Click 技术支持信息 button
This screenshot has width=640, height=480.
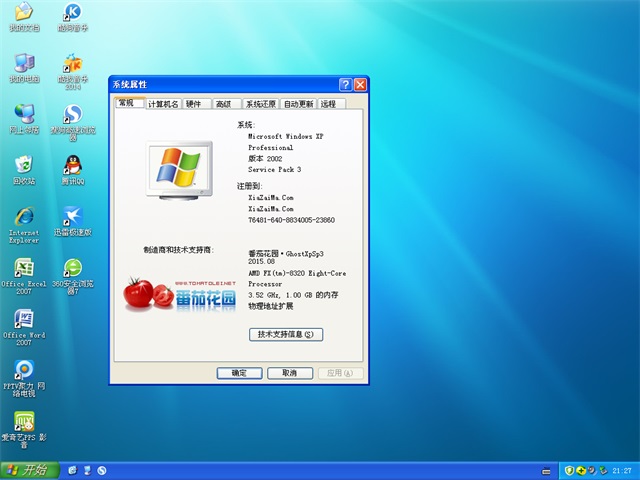[286, 334]
